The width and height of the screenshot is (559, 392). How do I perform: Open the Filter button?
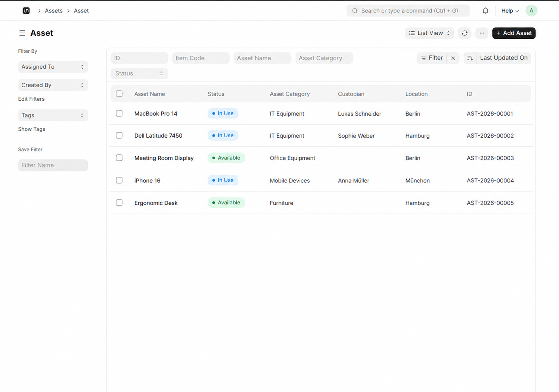(x=432, y=58)
